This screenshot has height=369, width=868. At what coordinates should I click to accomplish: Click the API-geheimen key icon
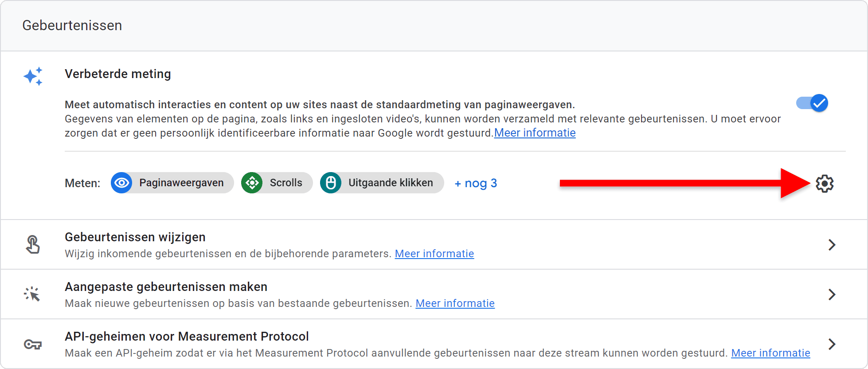(32, 344)
